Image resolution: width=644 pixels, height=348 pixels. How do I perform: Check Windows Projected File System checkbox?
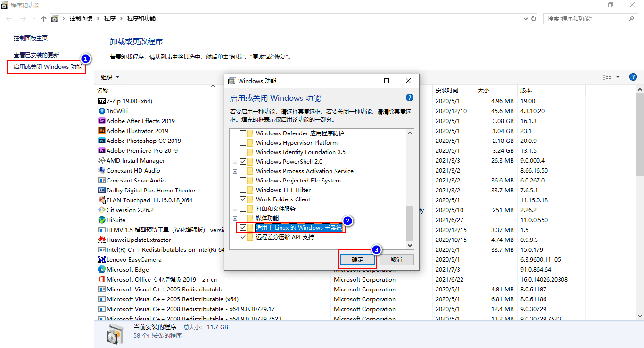[x=243, y=181]
